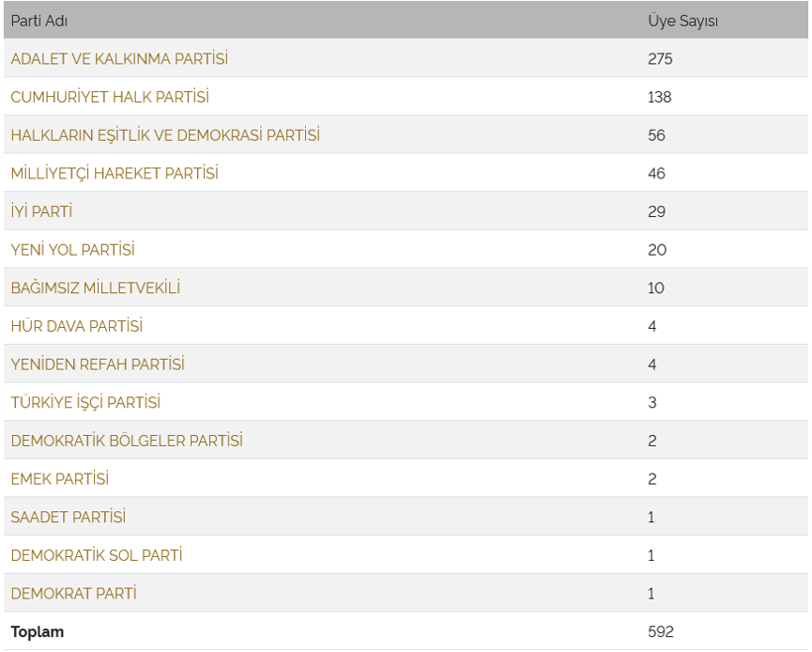The width and height of the screenshot is (812, 652).
Task: Click the Parti Adı column header
Action: click(x=39, y=21)
